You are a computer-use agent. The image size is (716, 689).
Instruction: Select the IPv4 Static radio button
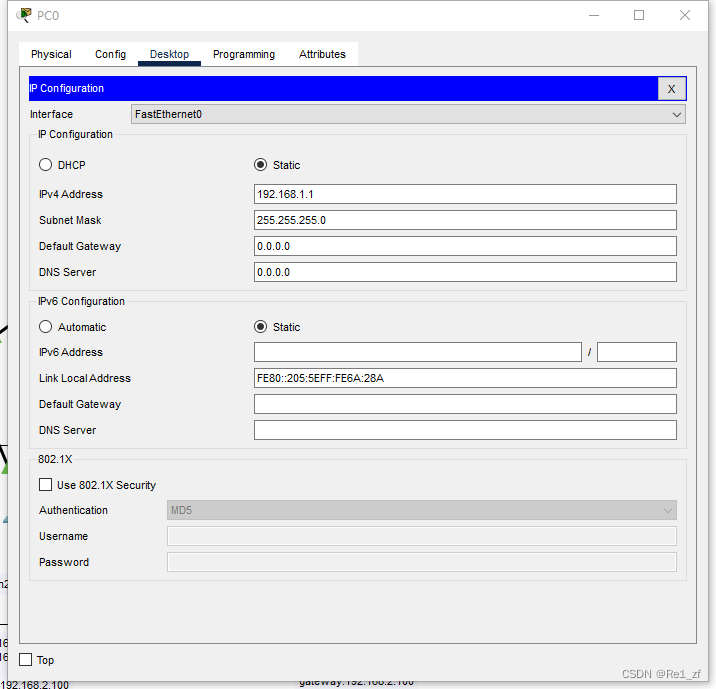tap(260, 165)
